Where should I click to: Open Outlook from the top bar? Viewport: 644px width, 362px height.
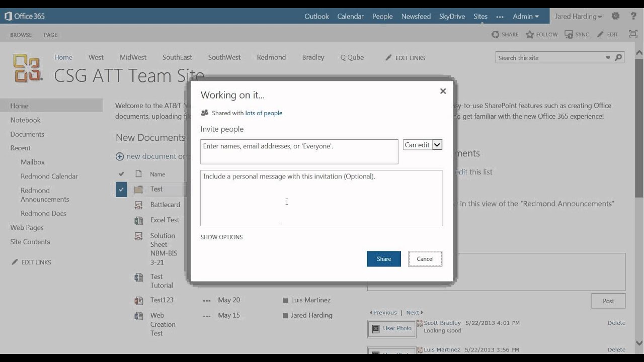[x=316, y=16]
